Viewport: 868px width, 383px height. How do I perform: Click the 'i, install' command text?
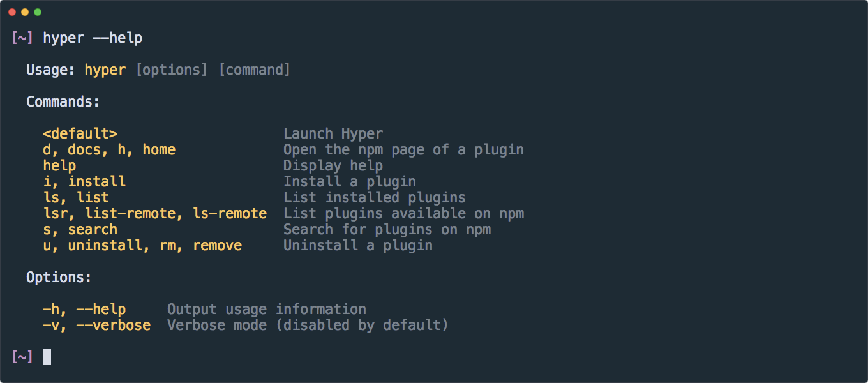click(84, 181)
